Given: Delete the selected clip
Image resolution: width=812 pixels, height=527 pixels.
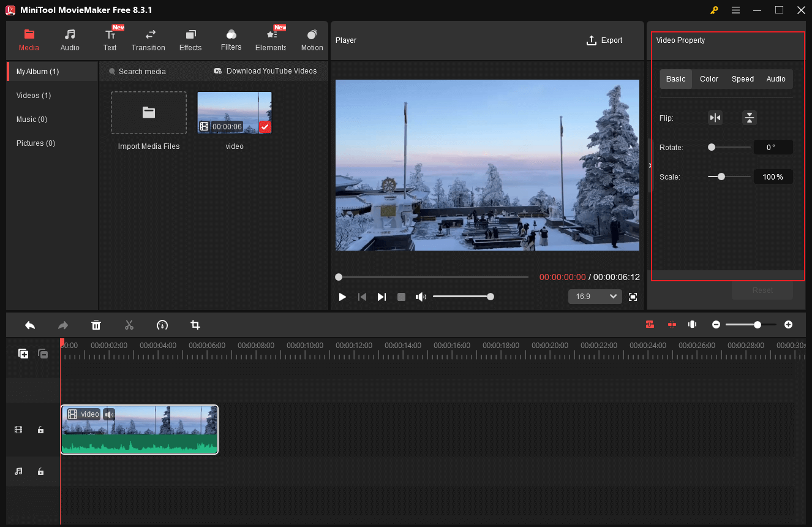Looking at the screenshot, I should [x=96, y=325].
